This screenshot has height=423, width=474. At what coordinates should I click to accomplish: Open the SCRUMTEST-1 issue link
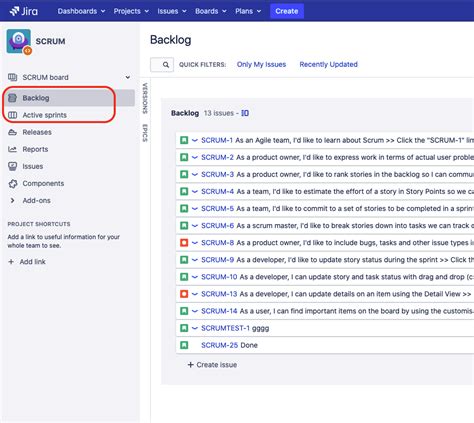tap(225, 328)
